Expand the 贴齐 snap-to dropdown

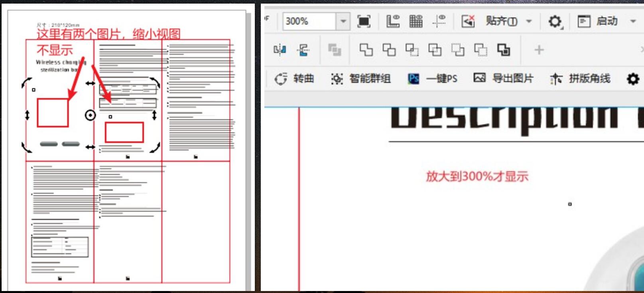[529, 21]
